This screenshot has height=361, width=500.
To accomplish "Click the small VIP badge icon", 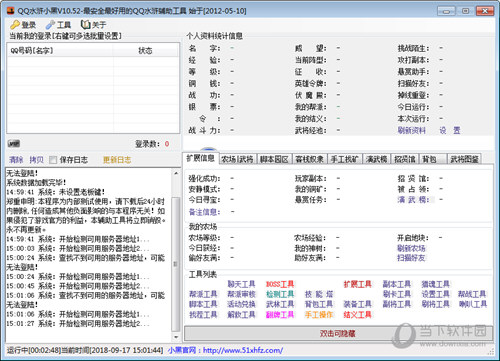I will (14, 144).
